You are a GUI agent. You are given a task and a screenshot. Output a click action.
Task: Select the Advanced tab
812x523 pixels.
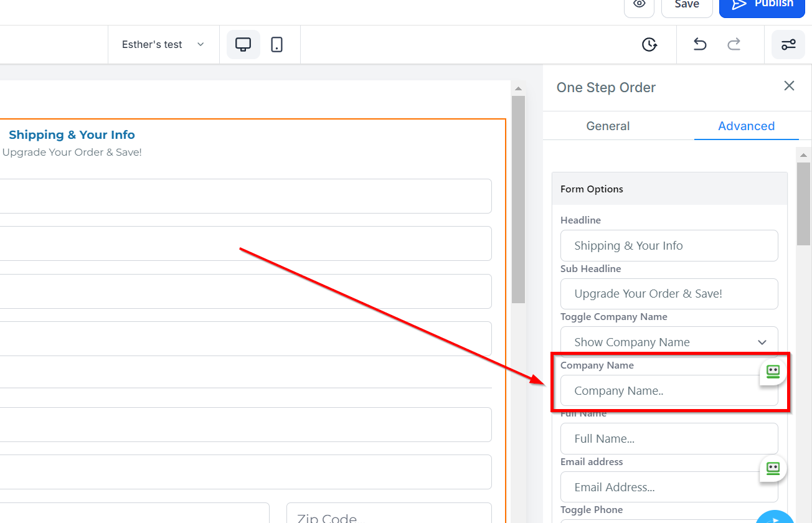point(746,126)
